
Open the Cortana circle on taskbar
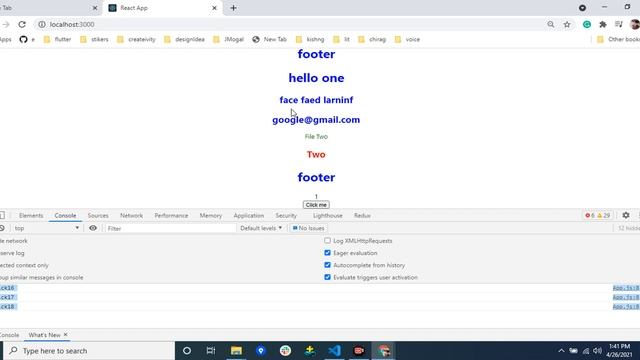point(187,351)
